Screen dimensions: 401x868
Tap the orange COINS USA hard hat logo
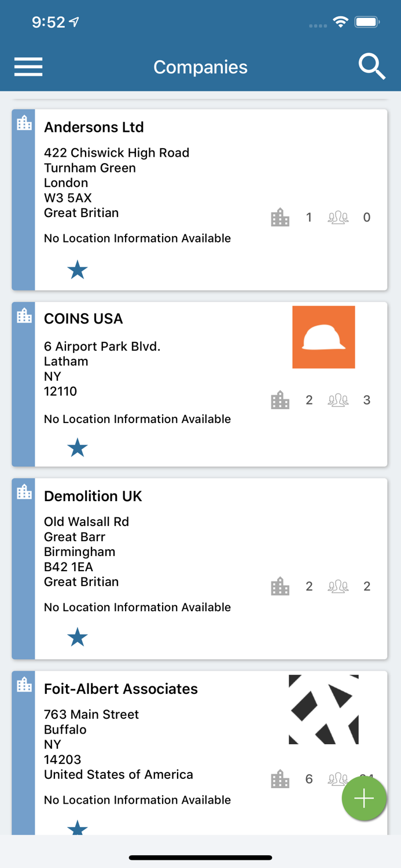(323, 337)
